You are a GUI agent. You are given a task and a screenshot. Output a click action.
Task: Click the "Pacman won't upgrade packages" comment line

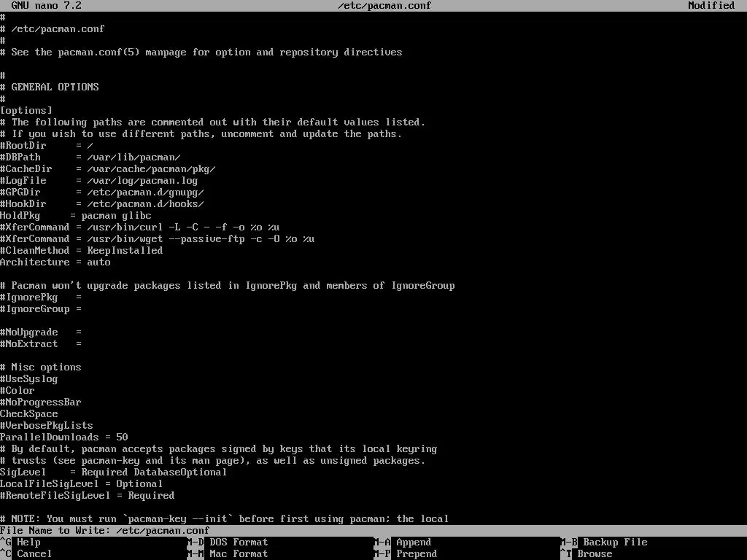(228, 286)
